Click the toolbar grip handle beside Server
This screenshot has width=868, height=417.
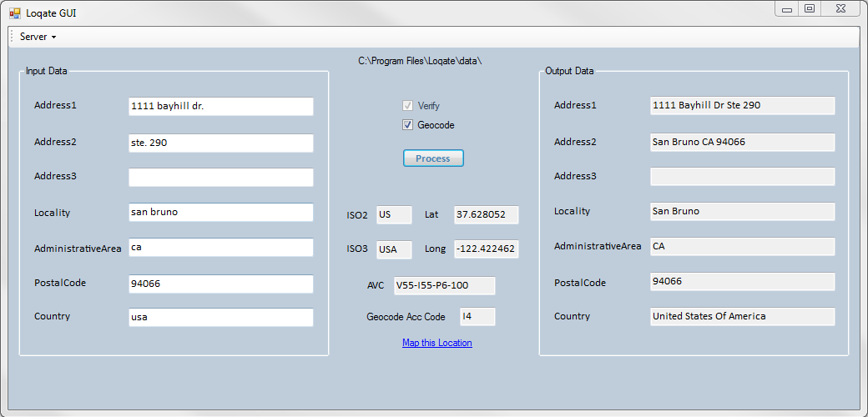pyautogui.click(x=12, y=37)
